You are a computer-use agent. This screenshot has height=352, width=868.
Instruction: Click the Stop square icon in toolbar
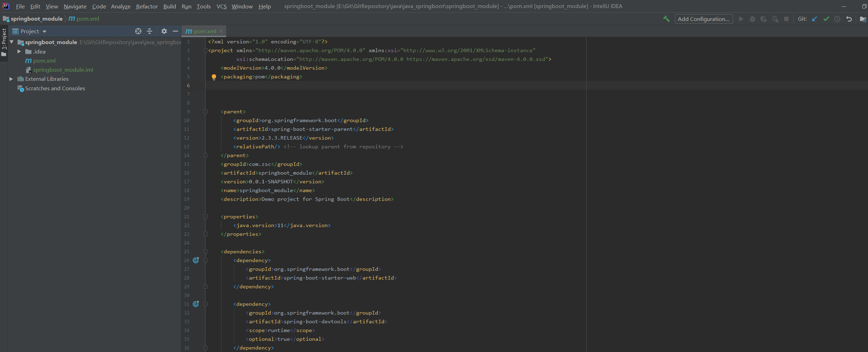pyautogui.click(x=786, y=19)
